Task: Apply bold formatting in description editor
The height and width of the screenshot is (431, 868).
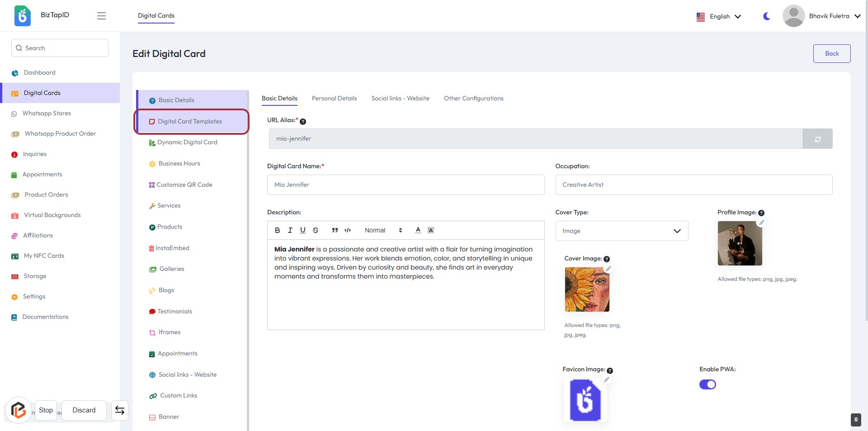Action: pyautogui.click(x=277, y=230)
